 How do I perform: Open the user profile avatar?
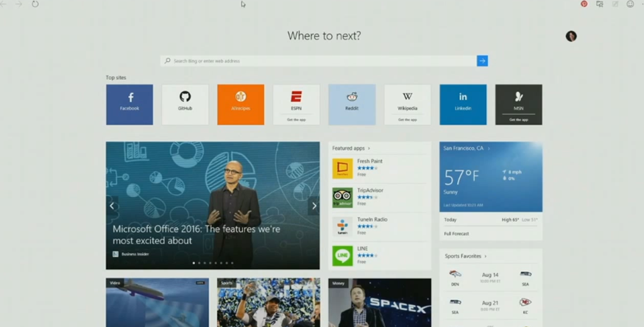571,36
